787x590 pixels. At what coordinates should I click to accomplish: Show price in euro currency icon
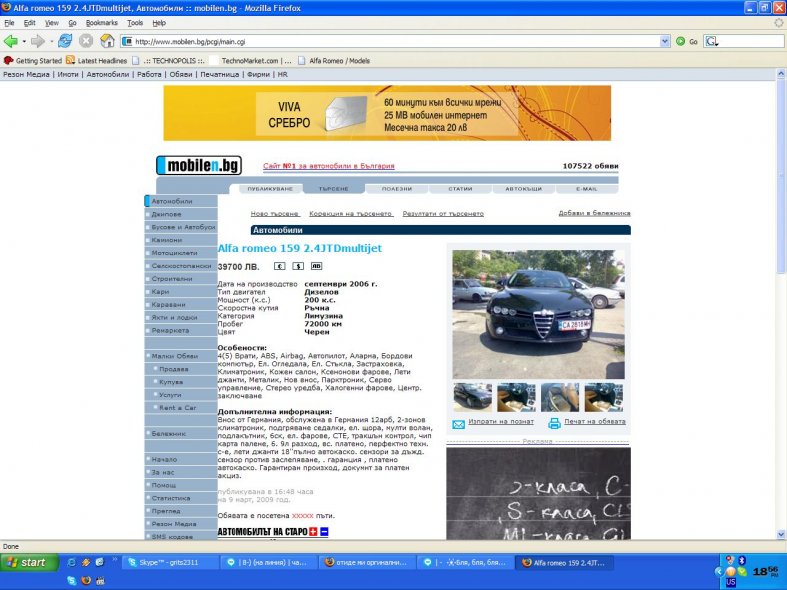point(280,266)
